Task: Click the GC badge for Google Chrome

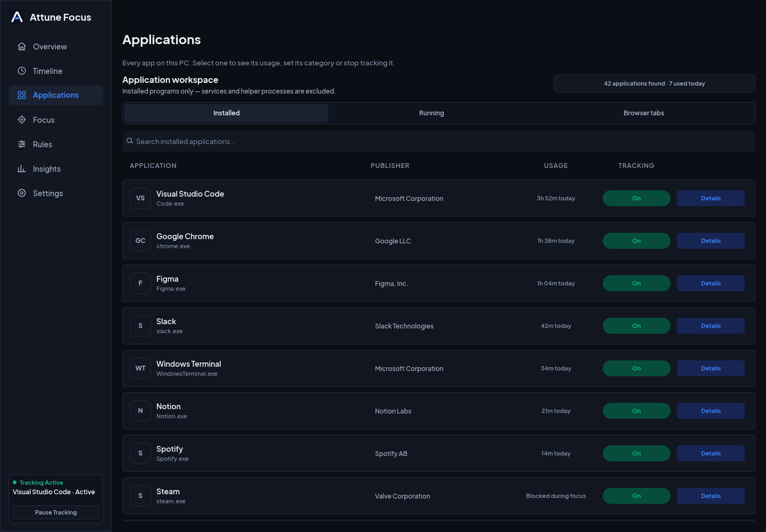Action: tap(140, 241)
